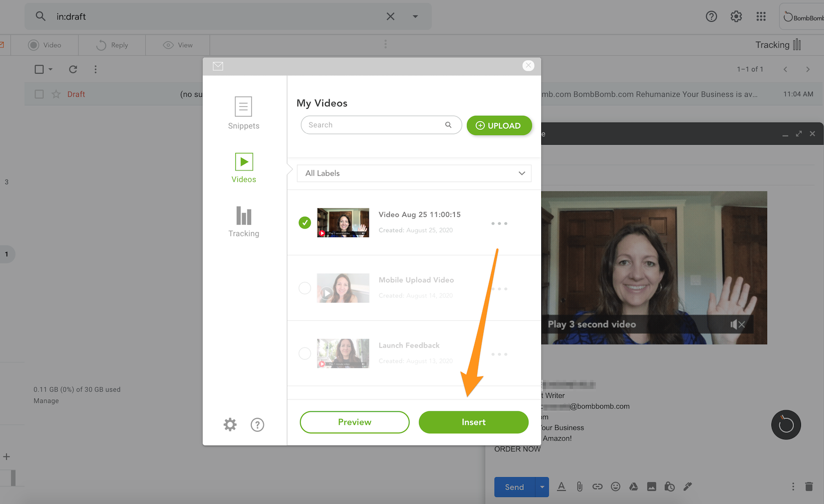Open the Send options dropdown arrow
This screenshot has height=504, width=824.
tap(542, 487)
